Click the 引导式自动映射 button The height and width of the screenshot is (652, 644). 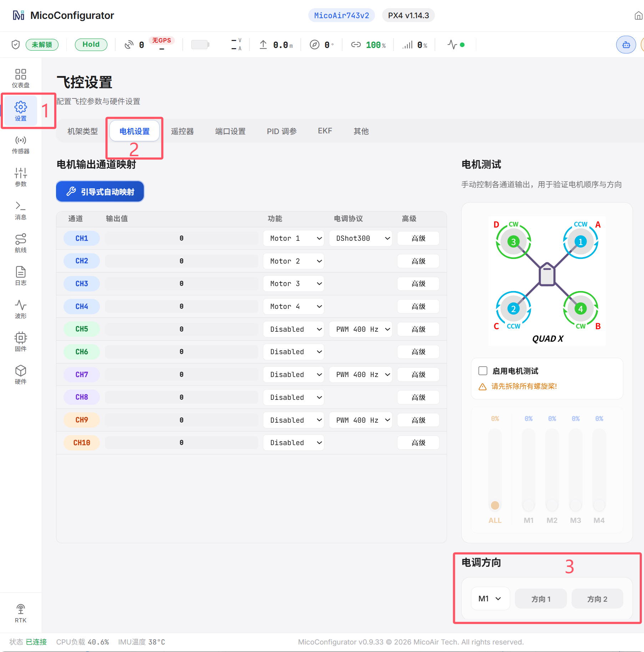tap(100, 192)
